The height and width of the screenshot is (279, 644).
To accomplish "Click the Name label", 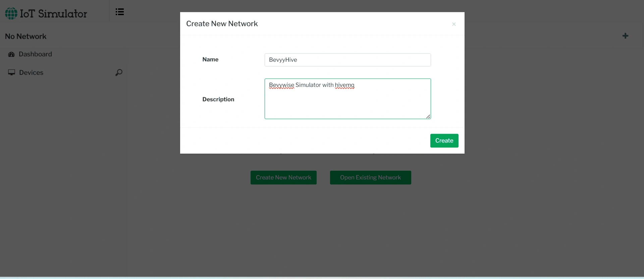I will [x=210, y=60].
